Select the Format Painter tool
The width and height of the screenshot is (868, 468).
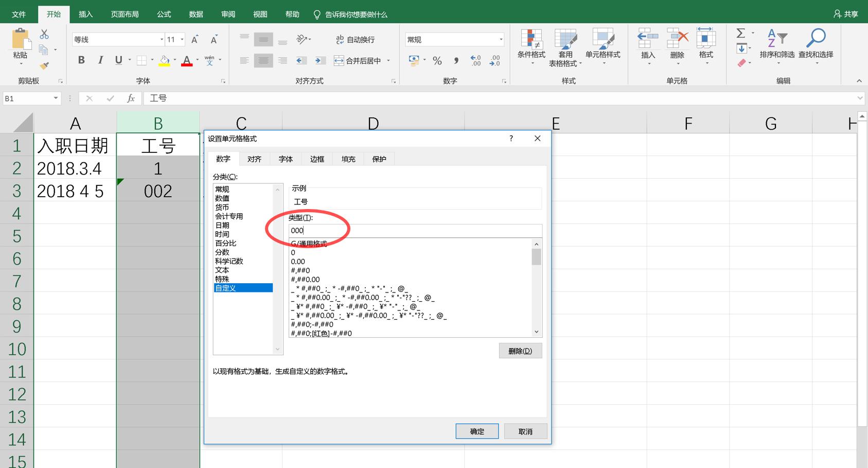pyautogui.click(x=45, y=65)
